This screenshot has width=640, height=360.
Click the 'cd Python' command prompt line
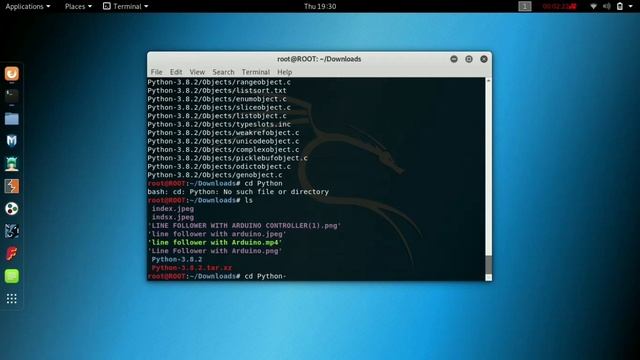215,183
